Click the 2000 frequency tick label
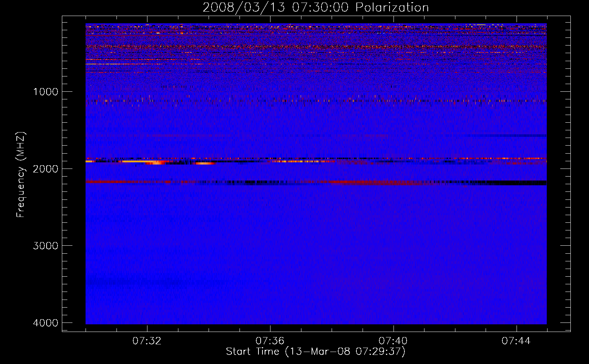This screenshot has height=364, width=589. 46,169
